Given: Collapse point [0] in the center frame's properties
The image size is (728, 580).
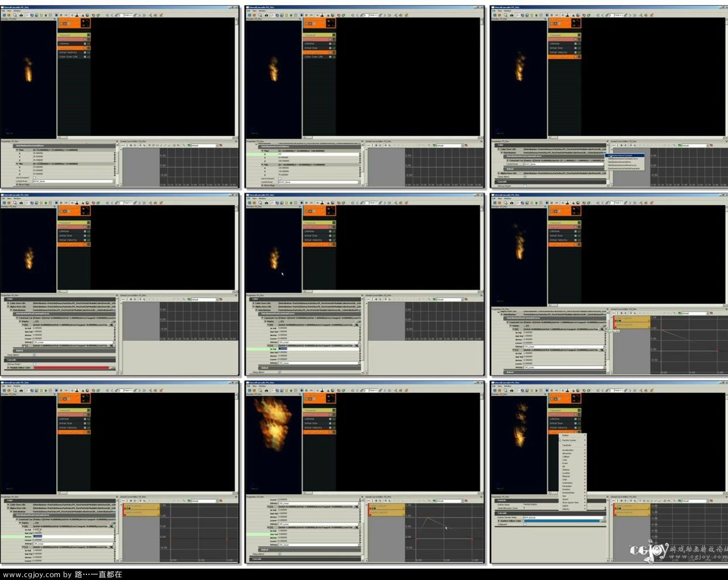Looking at the screenshot, I should click(268, 325).
